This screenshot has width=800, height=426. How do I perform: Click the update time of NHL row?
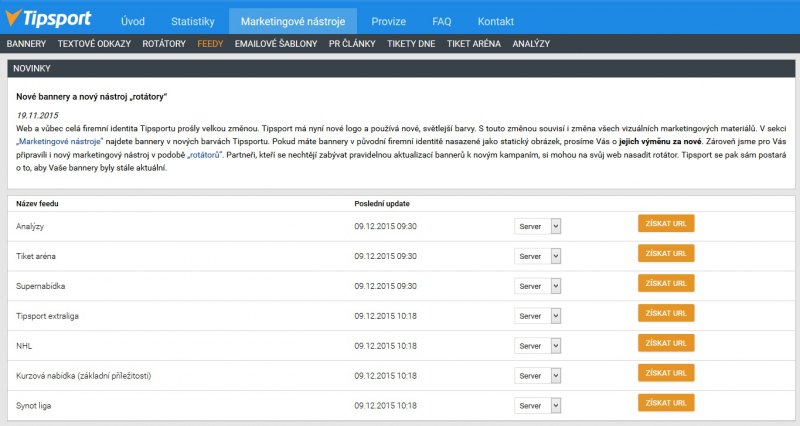click(385, 346)
